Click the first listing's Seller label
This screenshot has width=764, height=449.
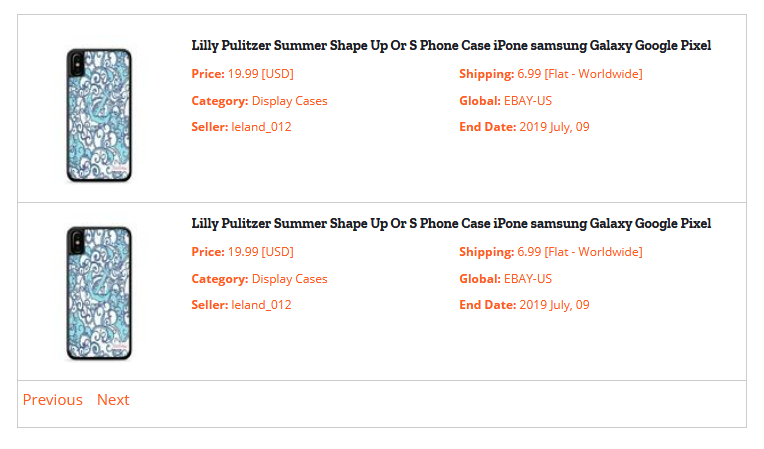click(210, 127)
